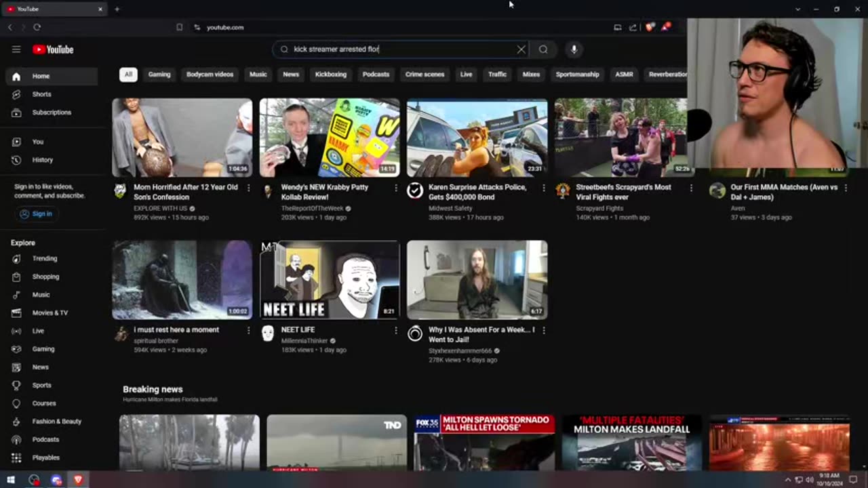868x488 pixels.
Task: Open the NEET LIFE video thumbnail
Action: coord(330,280)
